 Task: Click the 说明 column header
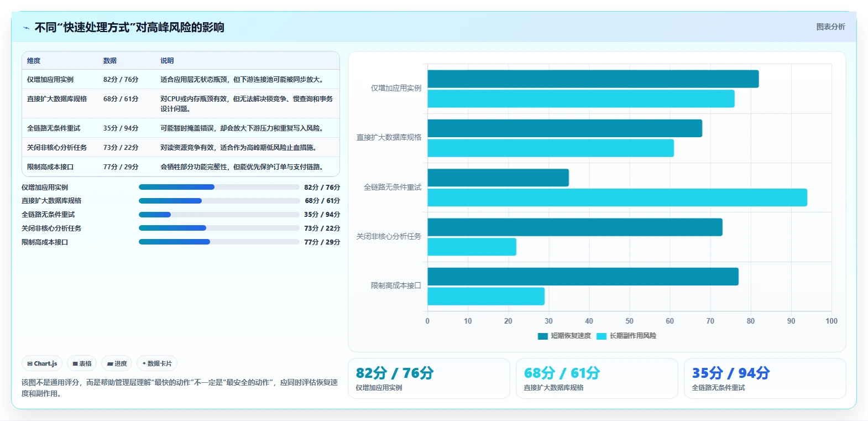[x=167, y=61]
